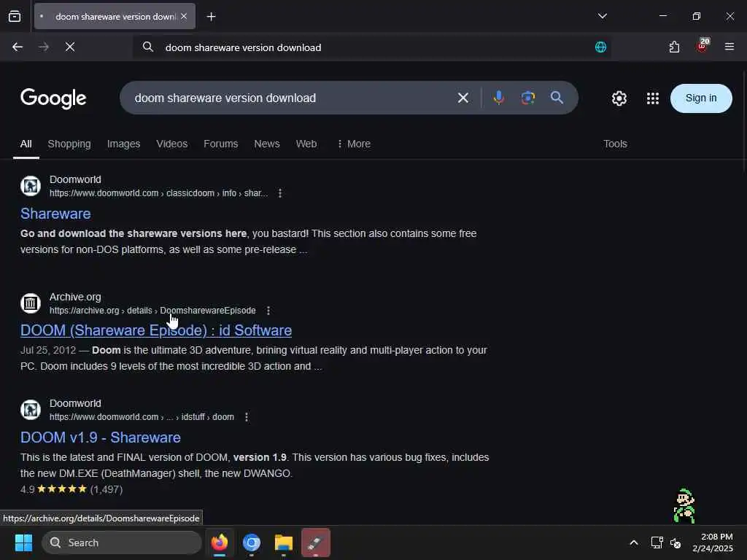This screenshot has width=747, height=560.
Task: Open more options for Doomworld classicdoom result
Action: coord(280,193)
